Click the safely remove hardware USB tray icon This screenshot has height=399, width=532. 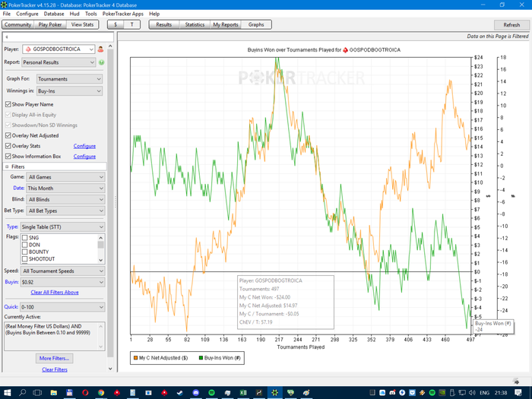point(452,393)
